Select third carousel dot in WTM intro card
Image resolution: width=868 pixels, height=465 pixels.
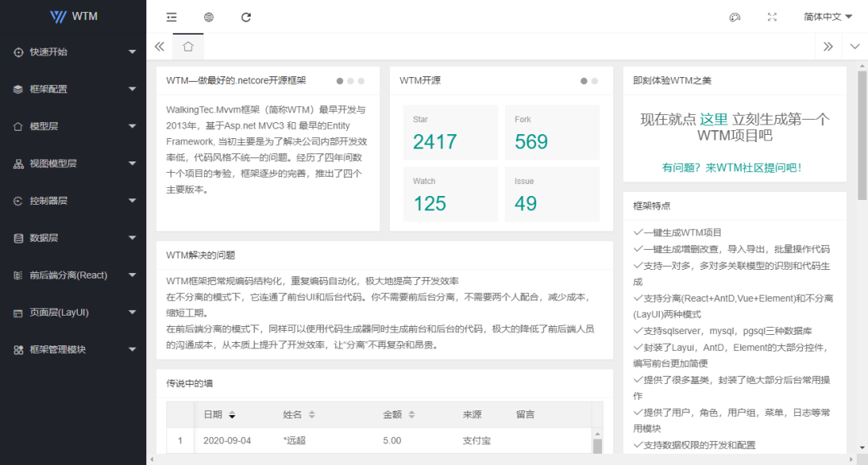coord(361,81)
